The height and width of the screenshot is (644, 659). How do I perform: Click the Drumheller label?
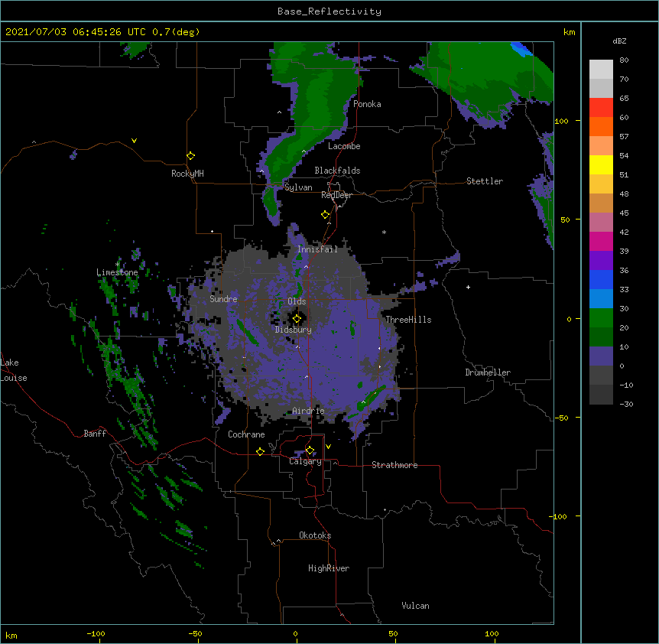488,372
